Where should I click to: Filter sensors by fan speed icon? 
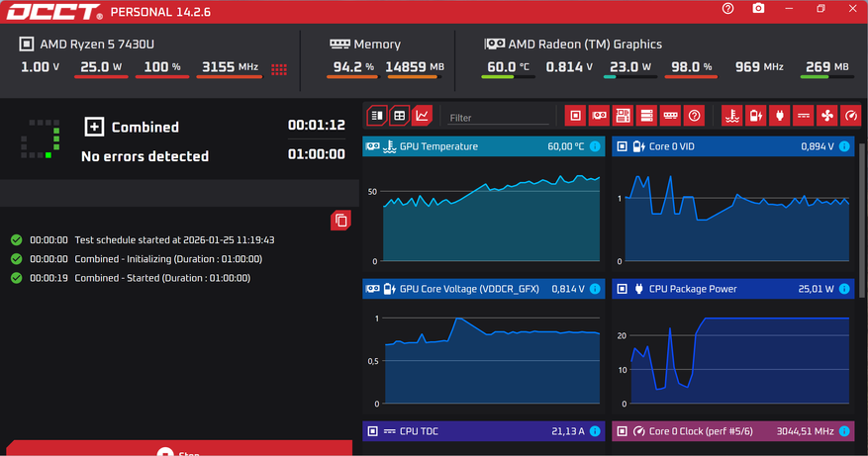coord(827,116)
